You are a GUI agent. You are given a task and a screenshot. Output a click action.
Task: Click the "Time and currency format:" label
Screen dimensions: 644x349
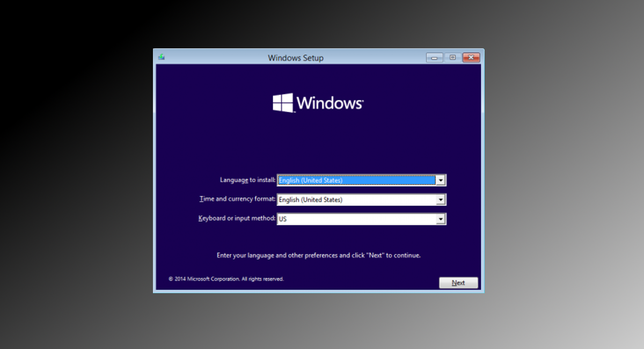click(237, 199)
